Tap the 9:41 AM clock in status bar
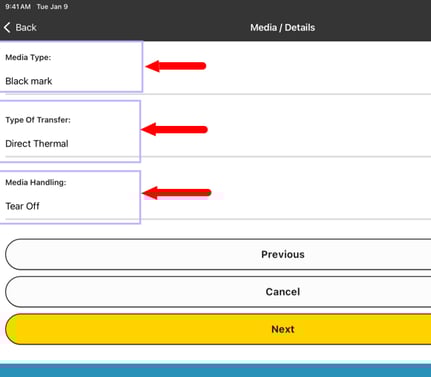 coord(18,7)
